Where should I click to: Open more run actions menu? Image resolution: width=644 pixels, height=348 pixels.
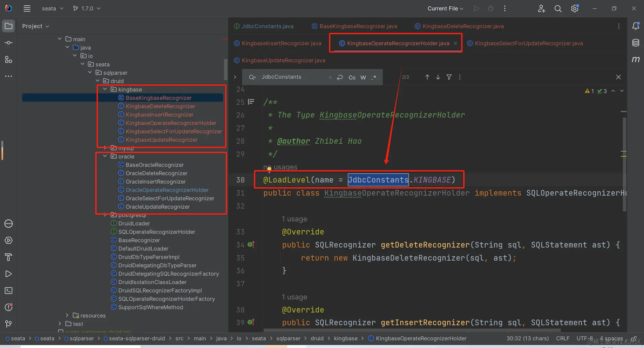505,8
